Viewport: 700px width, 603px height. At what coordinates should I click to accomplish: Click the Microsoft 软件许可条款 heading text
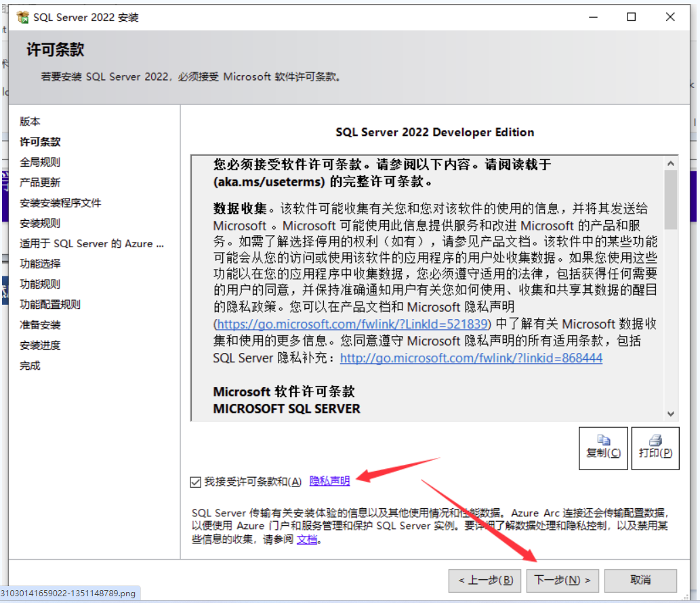pyautogui.click(x=284, y=392)
